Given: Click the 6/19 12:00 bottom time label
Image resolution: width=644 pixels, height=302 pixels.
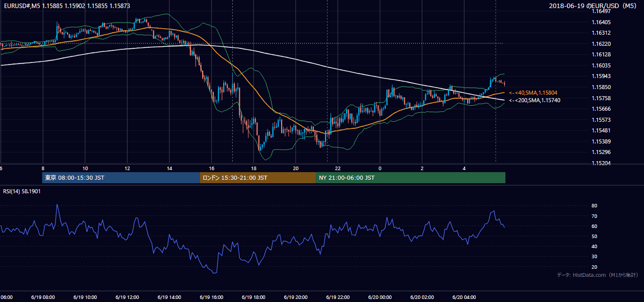Looking at the screenshot, I should 127,297.
